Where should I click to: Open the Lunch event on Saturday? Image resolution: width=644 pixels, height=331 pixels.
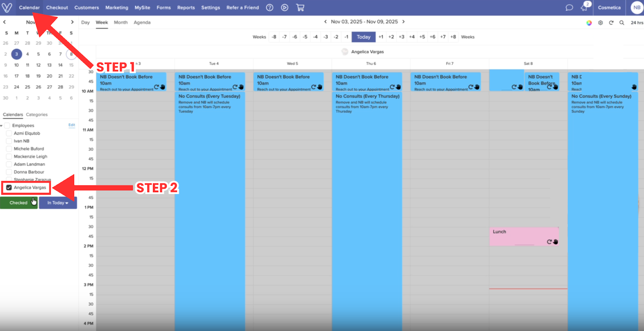coord(524,236)
